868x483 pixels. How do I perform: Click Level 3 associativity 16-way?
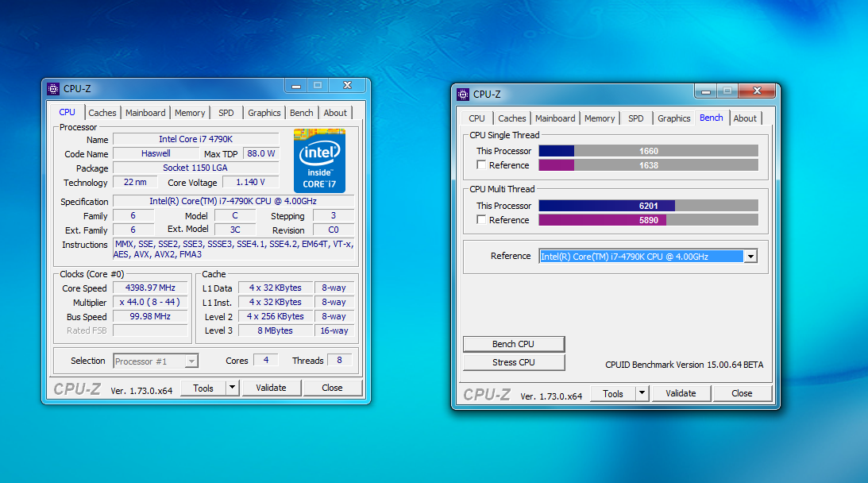tap(334, 330)
